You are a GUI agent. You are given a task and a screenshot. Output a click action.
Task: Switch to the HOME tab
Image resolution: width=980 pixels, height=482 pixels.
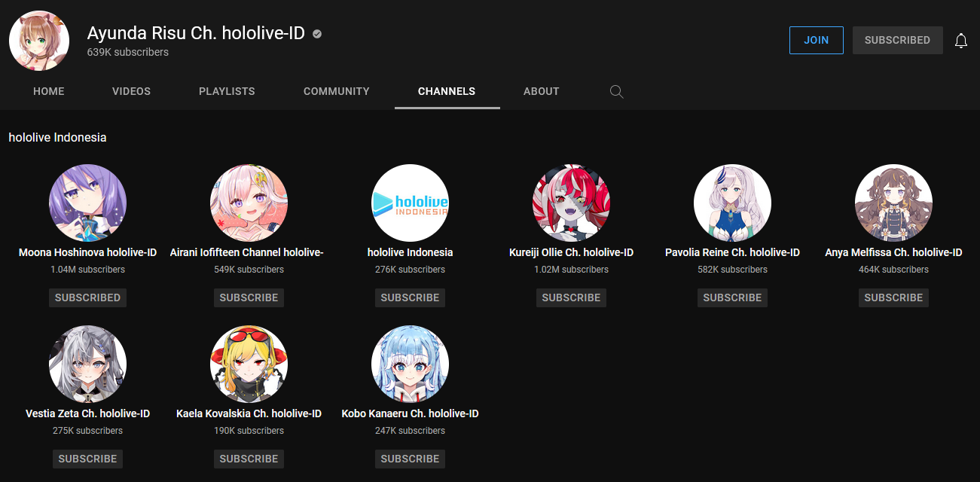[x=49, y=91]
